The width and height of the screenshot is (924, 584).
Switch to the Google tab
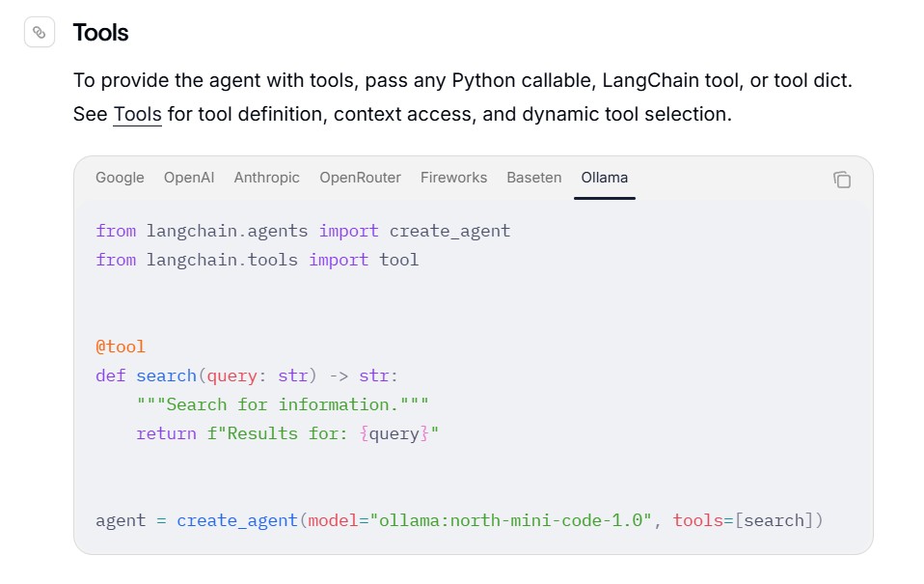tap(120, 178)
